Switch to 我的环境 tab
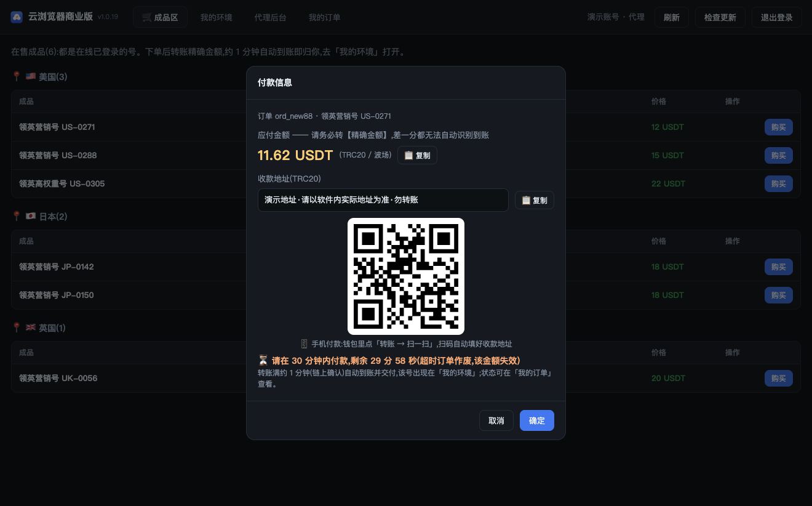 click(217, 17)
